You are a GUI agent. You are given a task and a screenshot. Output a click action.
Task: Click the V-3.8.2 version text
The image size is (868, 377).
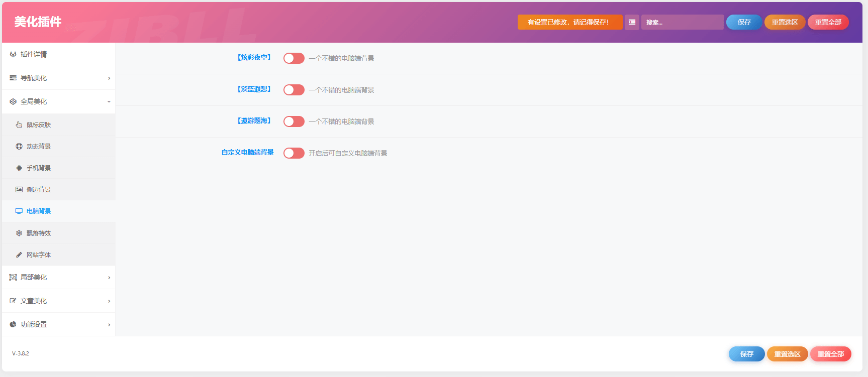tap(21, 353)
